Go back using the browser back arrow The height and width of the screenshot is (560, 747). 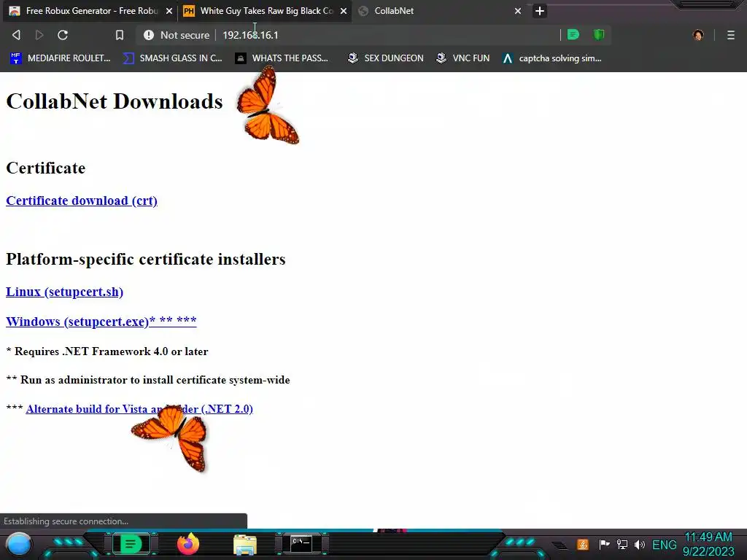16,35
